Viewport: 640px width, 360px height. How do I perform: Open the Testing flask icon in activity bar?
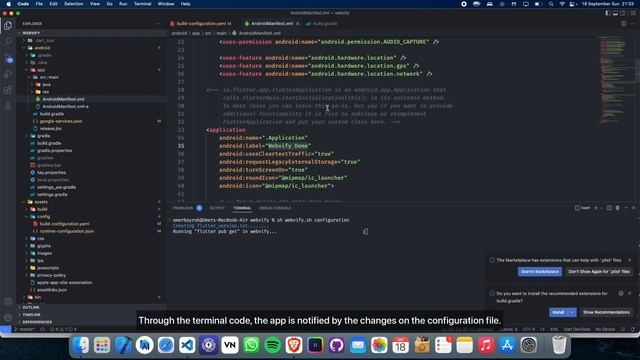tap(8, 106)
